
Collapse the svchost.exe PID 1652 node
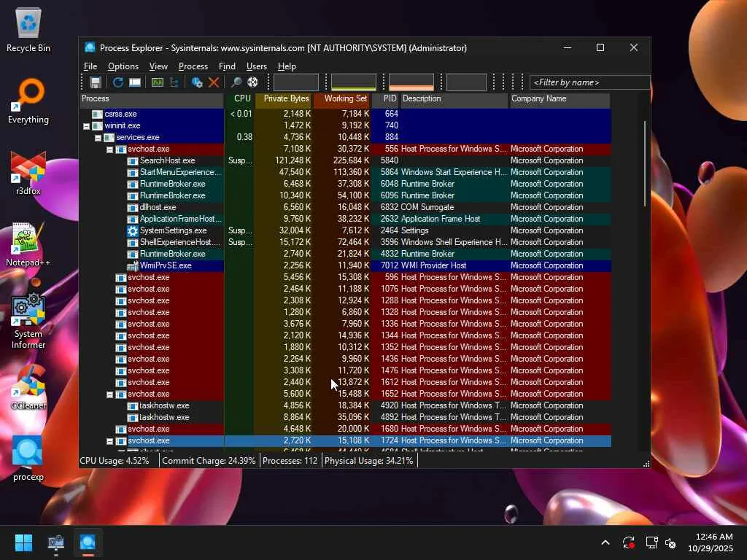(x=109, y=394)
